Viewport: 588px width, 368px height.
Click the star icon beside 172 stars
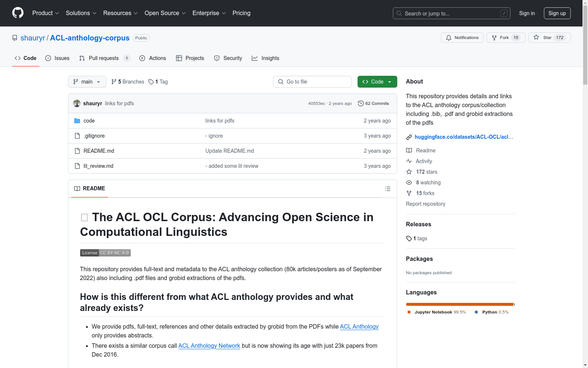tap(409, 172)
